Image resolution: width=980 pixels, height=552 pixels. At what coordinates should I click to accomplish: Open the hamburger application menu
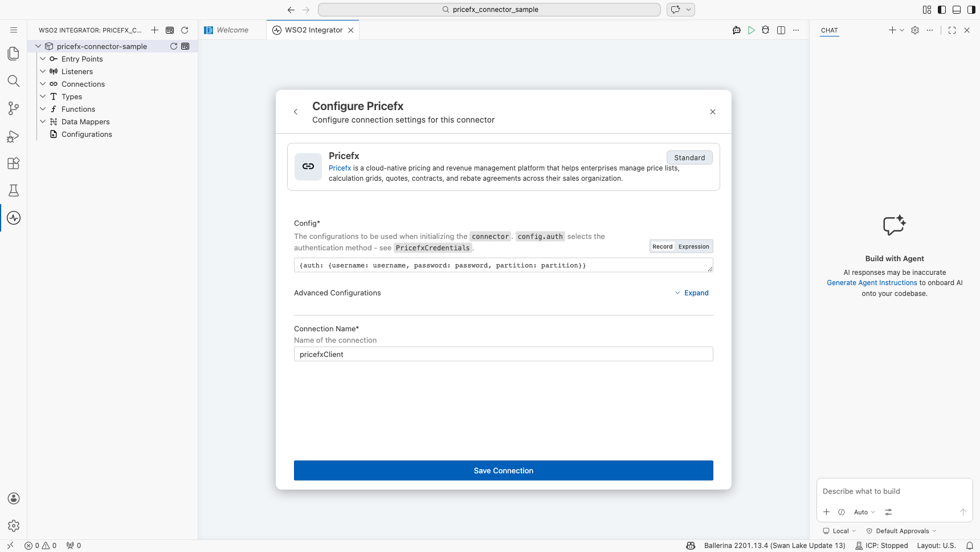pyautogui.click(x=14, y=30)
